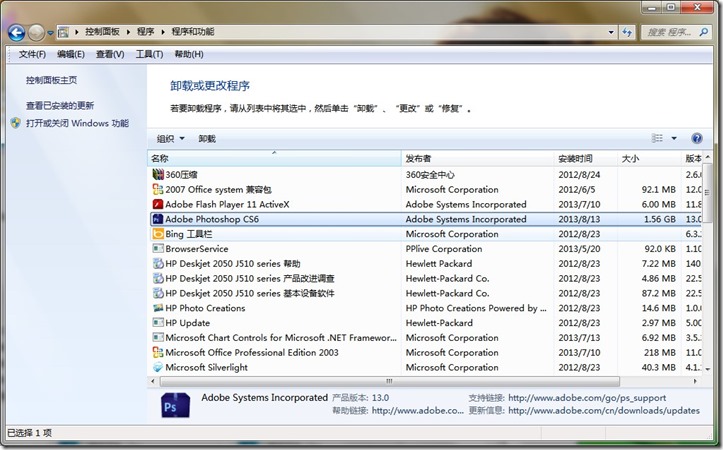Select 程序和功能 breadcrumb in address bar
Image resolution: width=723 pixels, height=450 pixels.
coord(193,32)
